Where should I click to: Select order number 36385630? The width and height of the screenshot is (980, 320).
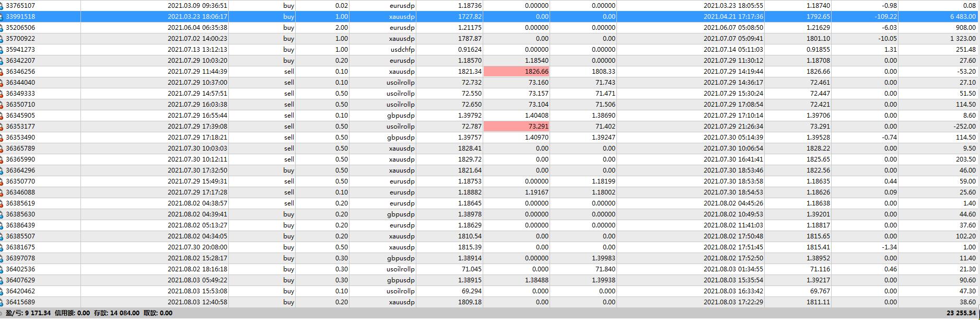coord(20,214)
